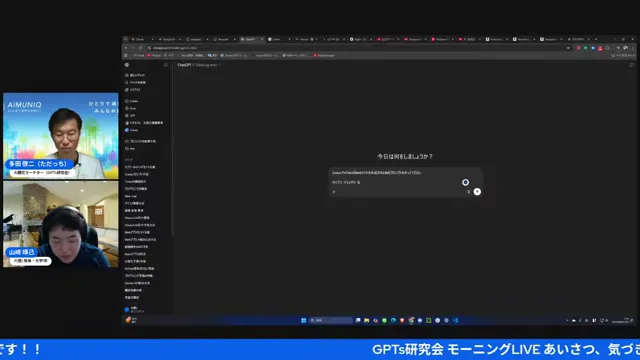Open a new browser tab with the plus
Viewport: 640px width, 360px height.
click(596, 39)
